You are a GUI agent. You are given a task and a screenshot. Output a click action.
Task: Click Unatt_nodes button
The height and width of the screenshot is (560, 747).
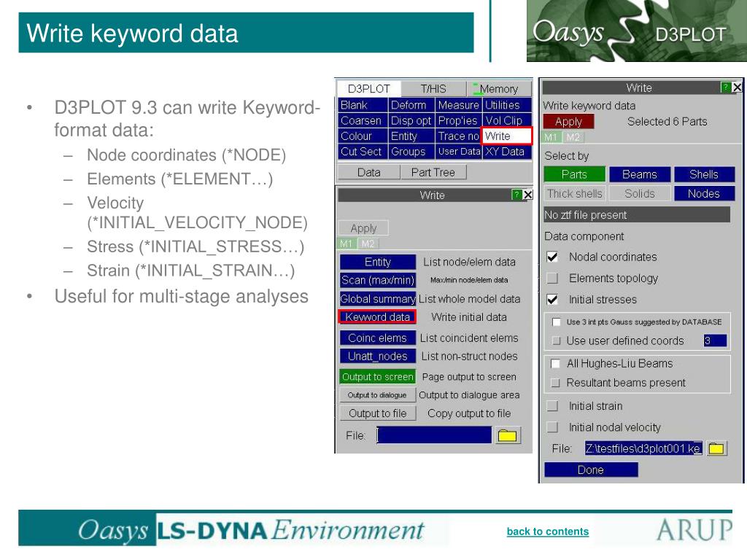point(378,356)
